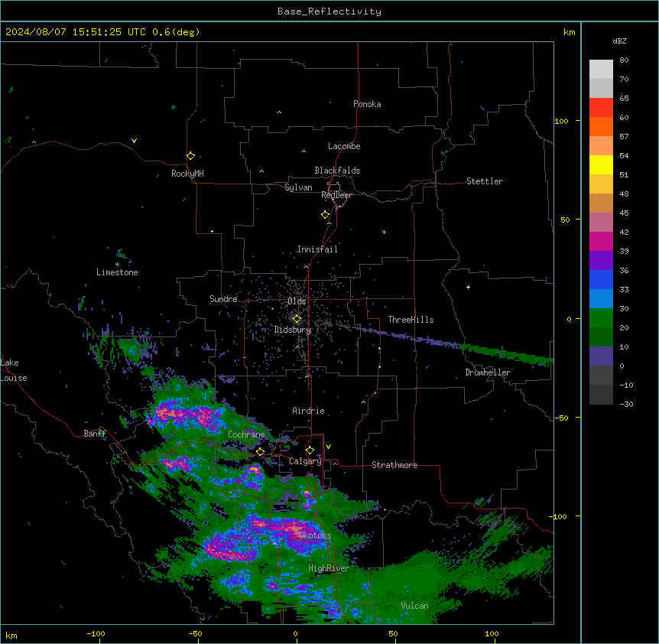659x644 pixels.
Task: Click the 80 value on the dBZ legend
Action: (624, 60)
